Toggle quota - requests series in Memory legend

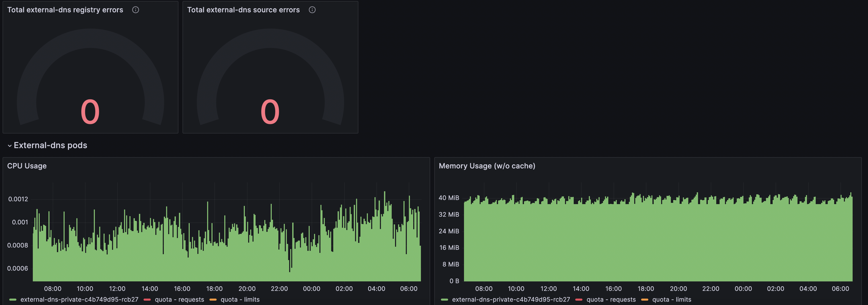[x=611, y=300]
